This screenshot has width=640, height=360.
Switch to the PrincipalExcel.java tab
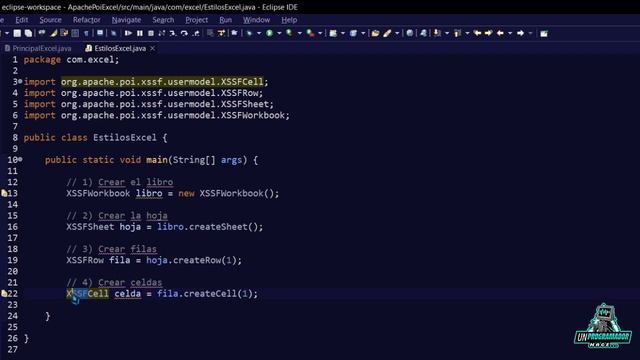[x=38, y=48]
